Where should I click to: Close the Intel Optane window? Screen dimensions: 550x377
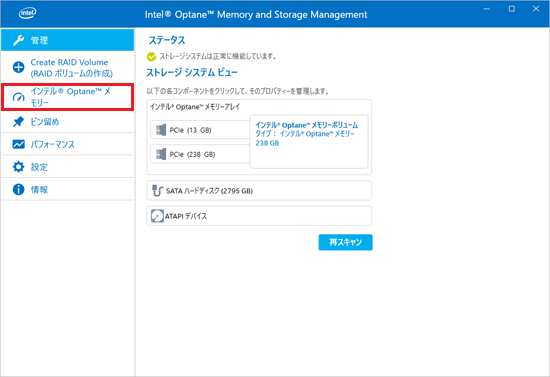pyautogui.click(x=536, y=9)
